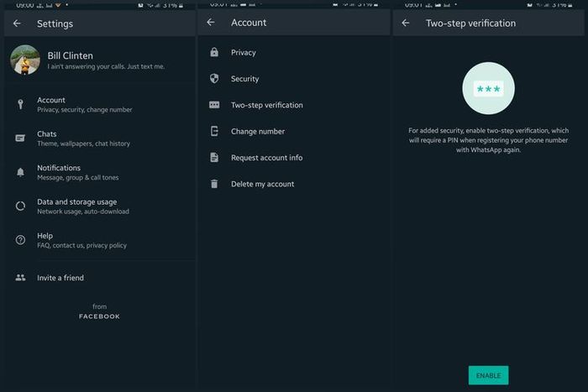Tap the lock icon beside Privacy
The image size is (588, 392).
click(x=214, y=52)
